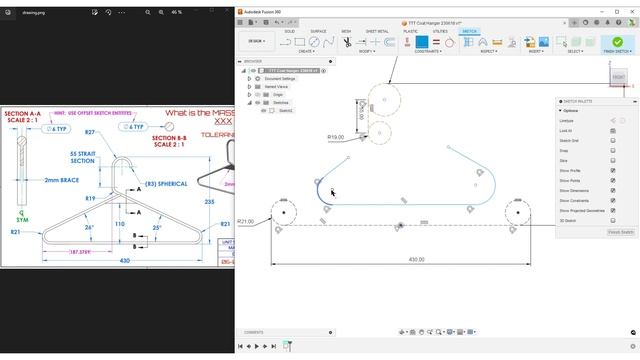640x360 pixels.
Task: Open the Design workspace dropdown
Action: (x=257, y=41)
